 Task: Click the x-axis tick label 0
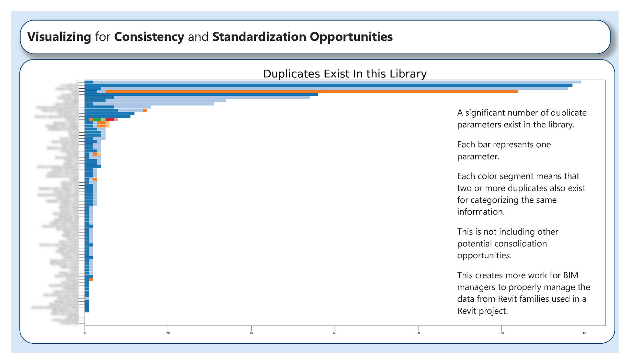coord(85,333)
